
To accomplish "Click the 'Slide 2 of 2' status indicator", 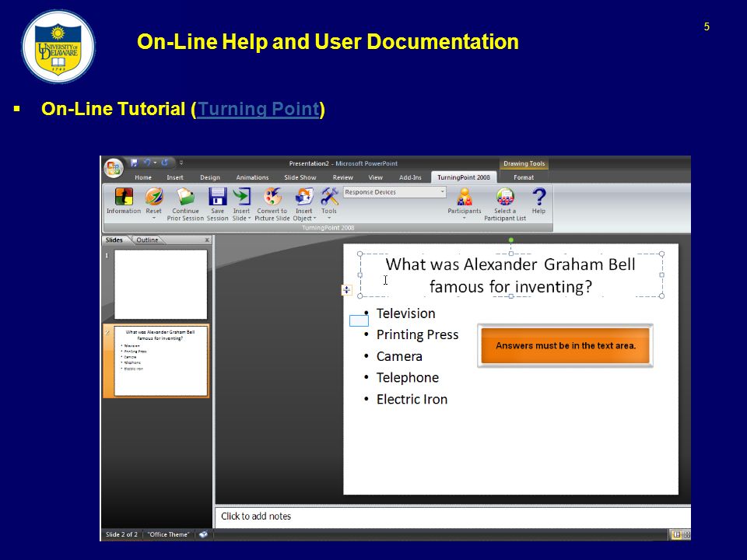I will (121, 534).
